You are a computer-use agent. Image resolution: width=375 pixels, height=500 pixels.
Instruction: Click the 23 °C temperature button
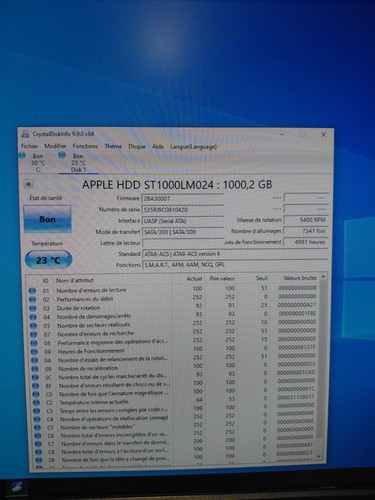48,260
